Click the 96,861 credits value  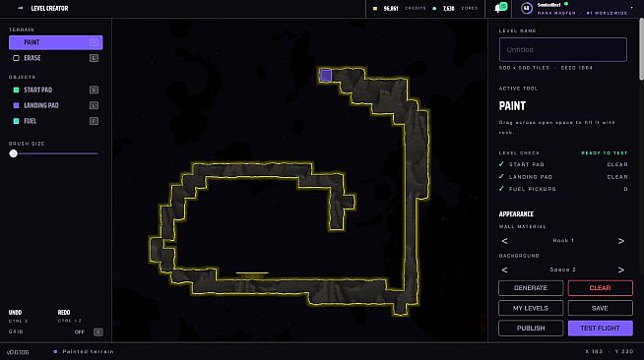click(391, 8)
